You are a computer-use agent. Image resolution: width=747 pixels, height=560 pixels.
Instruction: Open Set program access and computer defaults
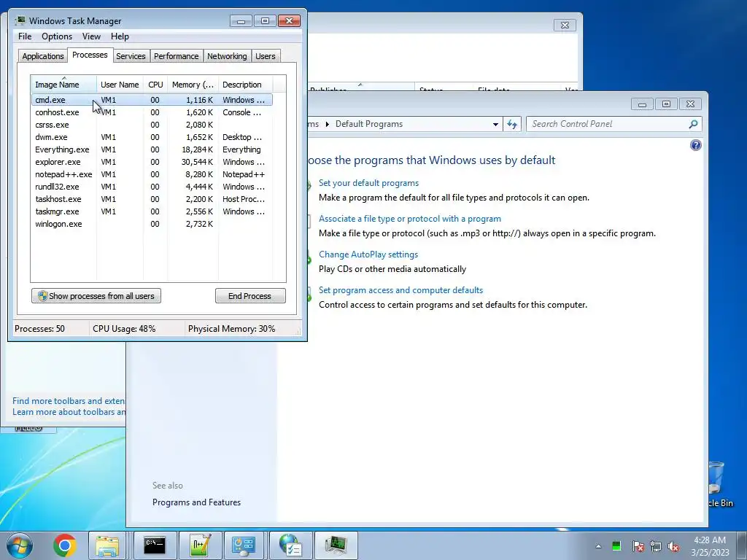[x=400, y=290]
